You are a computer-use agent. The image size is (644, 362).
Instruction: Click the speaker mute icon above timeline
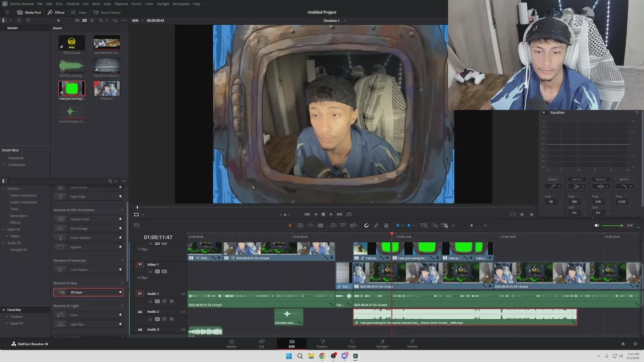[x=597, y=225]
